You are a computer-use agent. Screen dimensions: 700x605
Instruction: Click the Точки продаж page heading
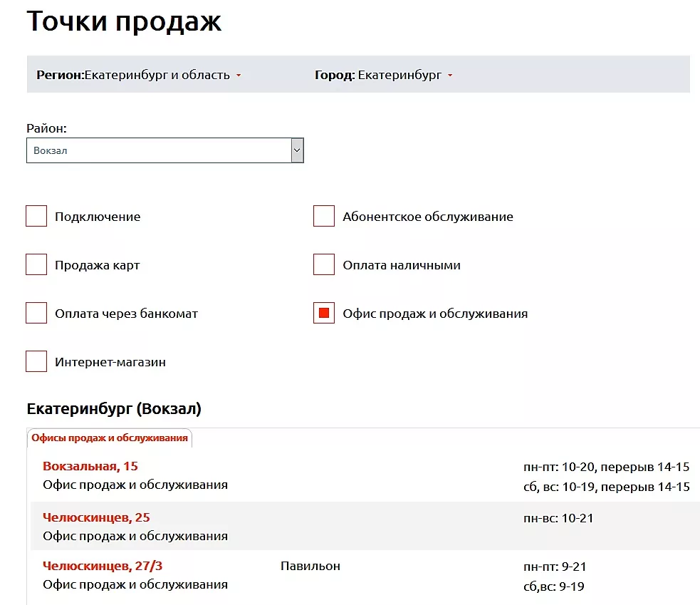pyautogui.click(x=124, y=21)
